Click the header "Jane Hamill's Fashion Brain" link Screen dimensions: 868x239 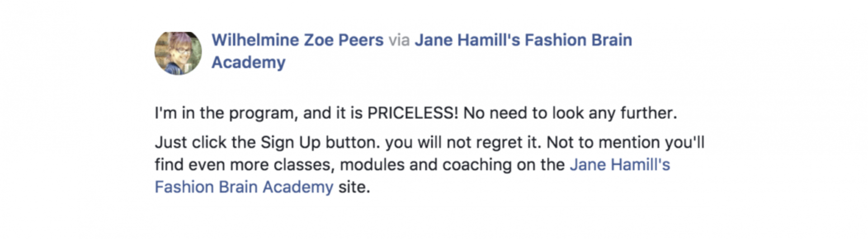pos(523,40)
